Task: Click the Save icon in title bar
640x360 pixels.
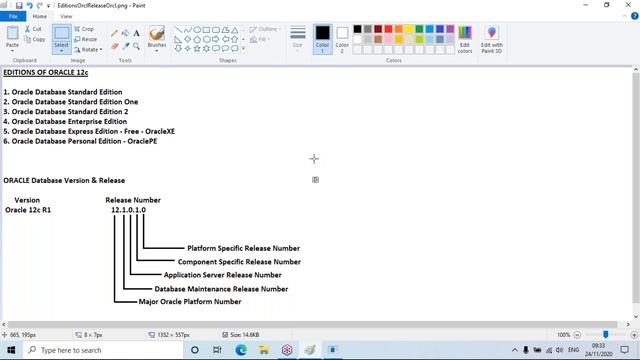Action: click(x=19, y=5)
